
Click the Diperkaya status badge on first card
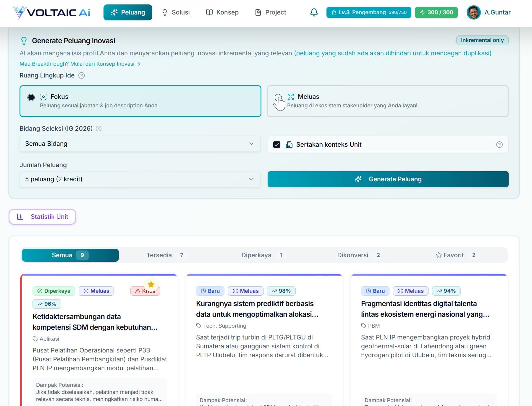[54, 291]
